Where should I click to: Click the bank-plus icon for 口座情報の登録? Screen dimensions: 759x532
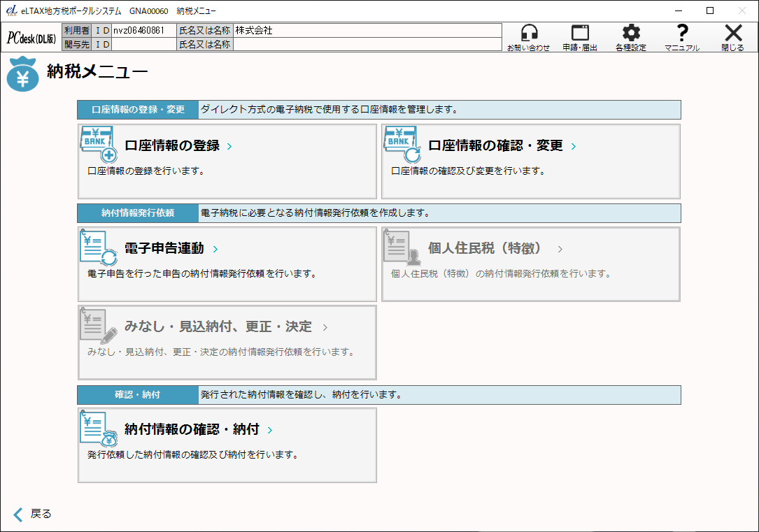99,144
